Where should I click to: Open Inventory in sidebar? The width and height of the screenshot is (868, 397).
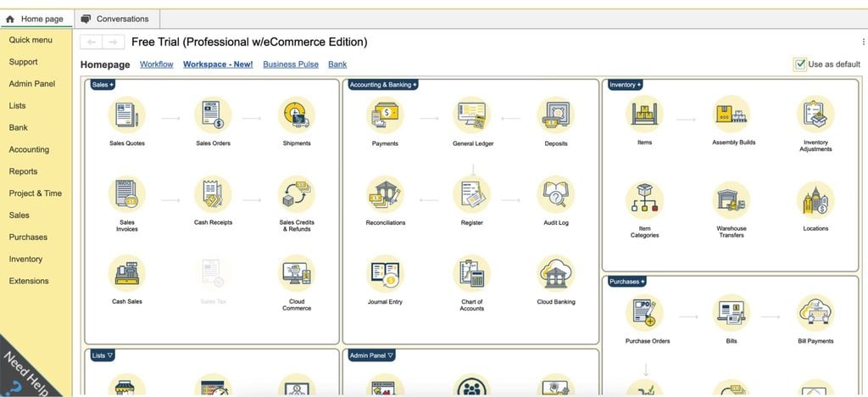tap(25, 259)
